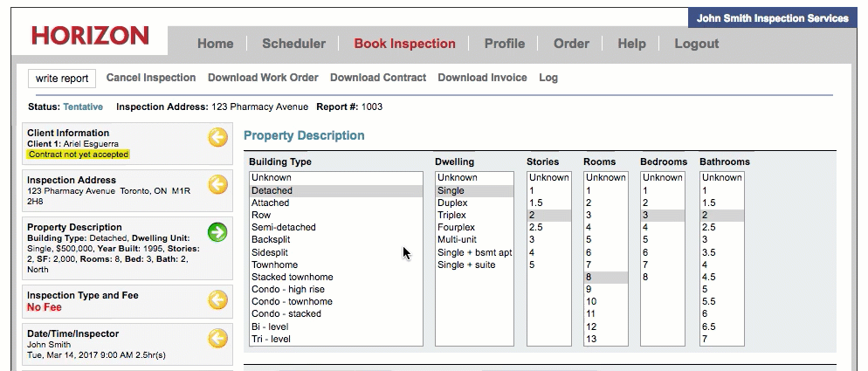Click the HORIZON logo
868x371 pixels.
(90, 36)
